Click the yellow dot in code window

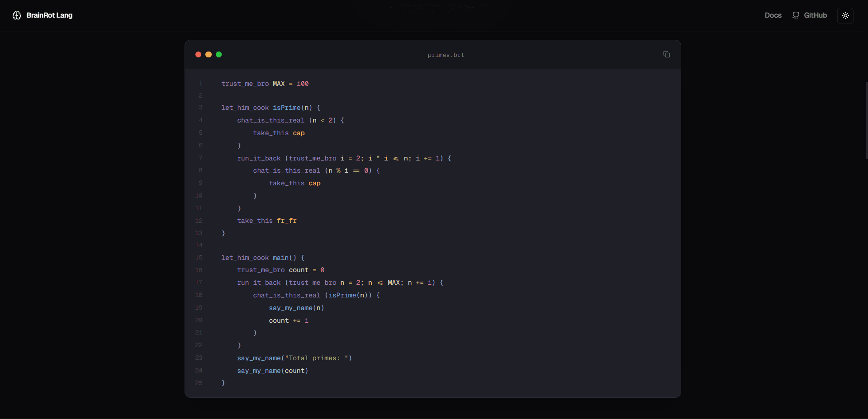click(x=209, y=55)
